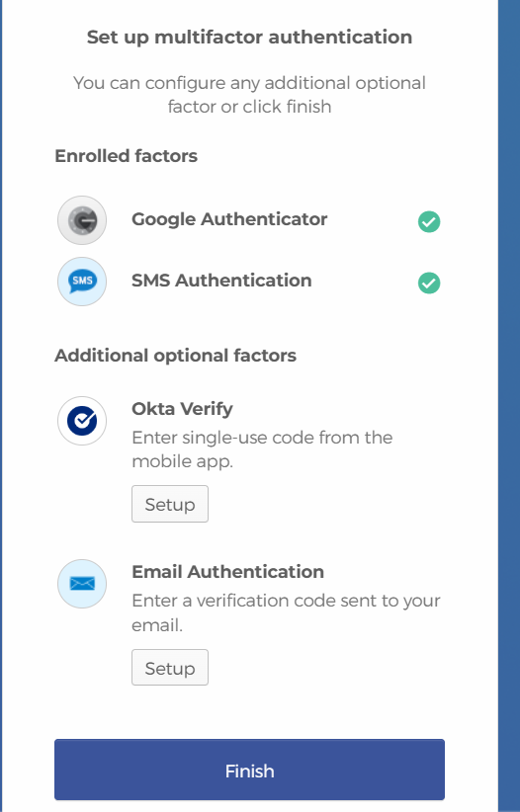Click the Enrolled factors heading
Image resolution: width=520 pixels, height=812 pixels.
[126, 156]
